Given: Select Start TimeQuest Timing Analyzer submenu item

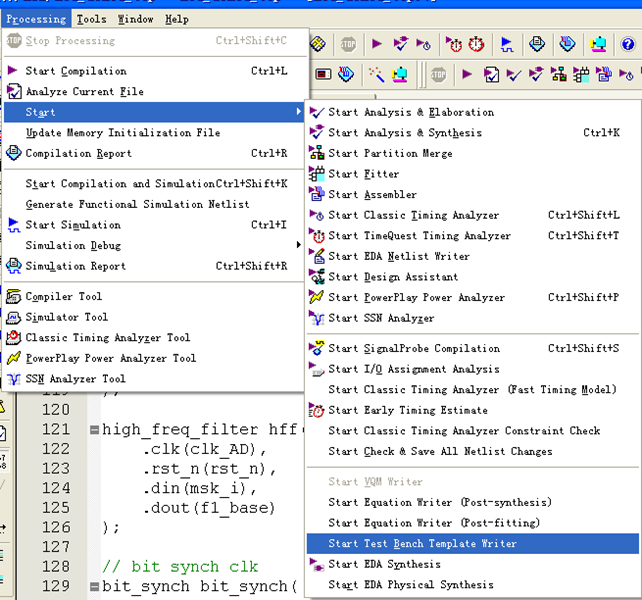Looking at the screenshot, I should (473, 235).
